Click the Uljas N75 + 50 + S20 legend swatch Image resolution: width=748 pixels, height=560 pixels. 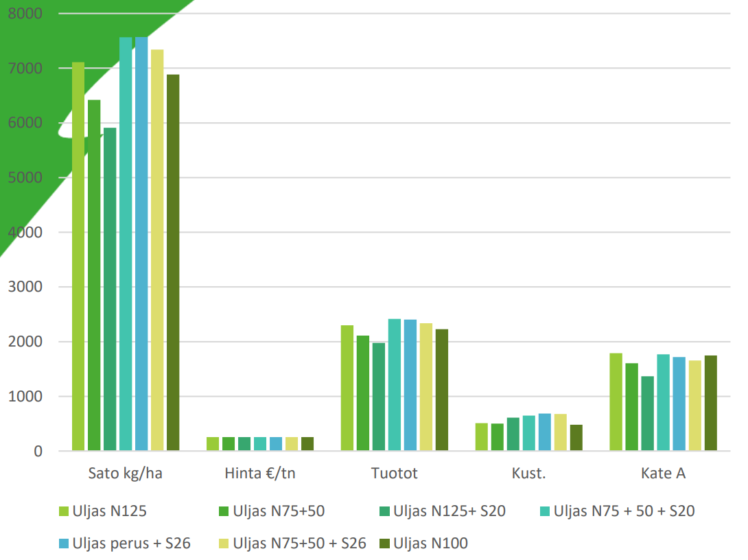pyautogui.click(x=544, y=511)
